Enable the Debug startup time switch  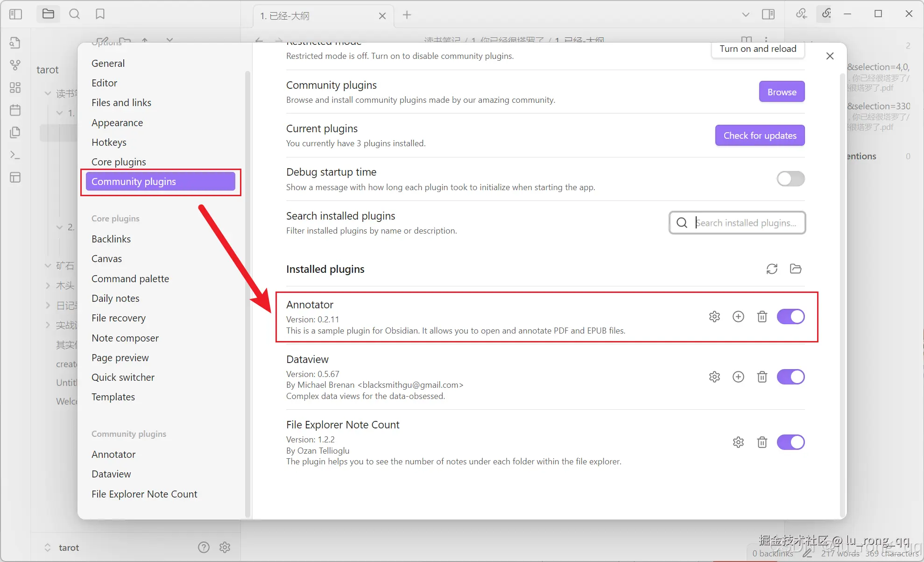click(790, 178)
